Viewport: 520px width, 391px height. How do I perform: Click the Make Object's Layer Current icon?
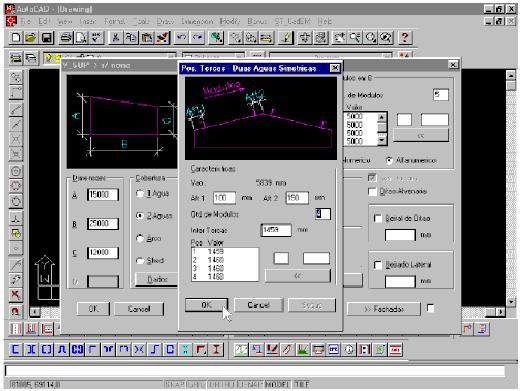click(x=15, y=58)
